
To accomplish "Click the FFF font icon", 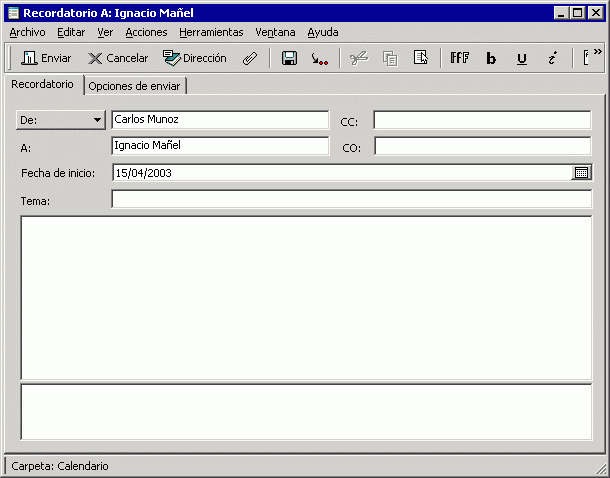I will 459,58.
